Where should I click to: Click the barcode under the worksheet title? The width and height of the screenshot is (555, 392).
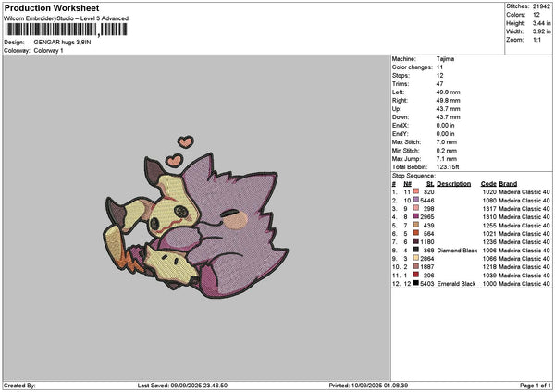[x=66, y=30]
